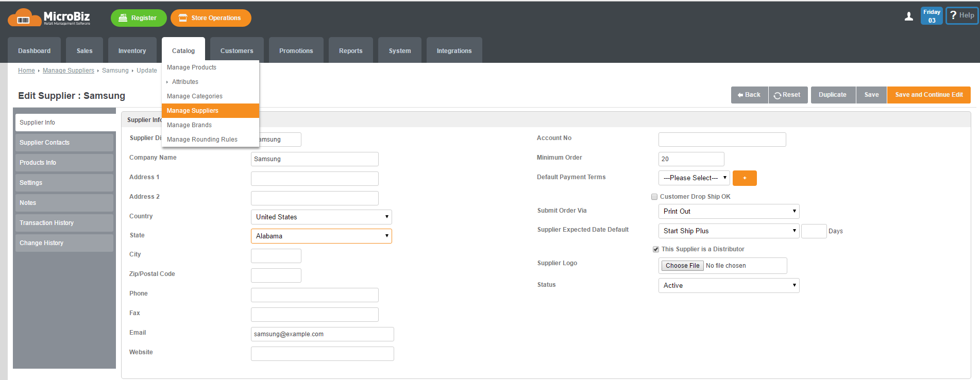Open Change History side tab
This screenshot has height=380, width=980.
(64, 243)
